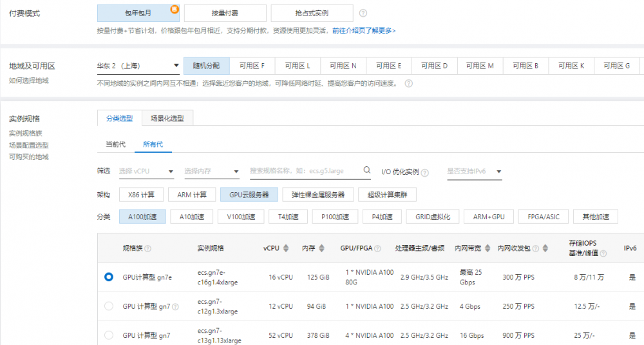Filter category by GRID虚拟化

(433, 217)
